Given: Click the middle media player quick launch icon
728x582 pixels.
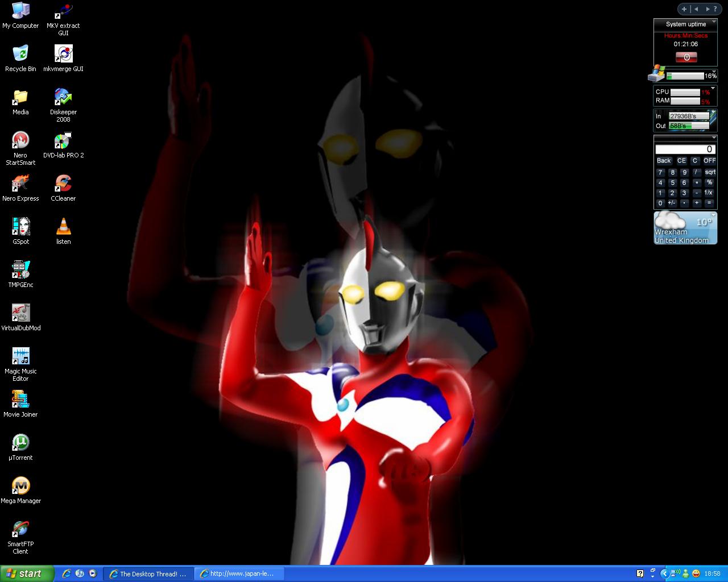Looking at the screenshot, I should click(80, 573).
